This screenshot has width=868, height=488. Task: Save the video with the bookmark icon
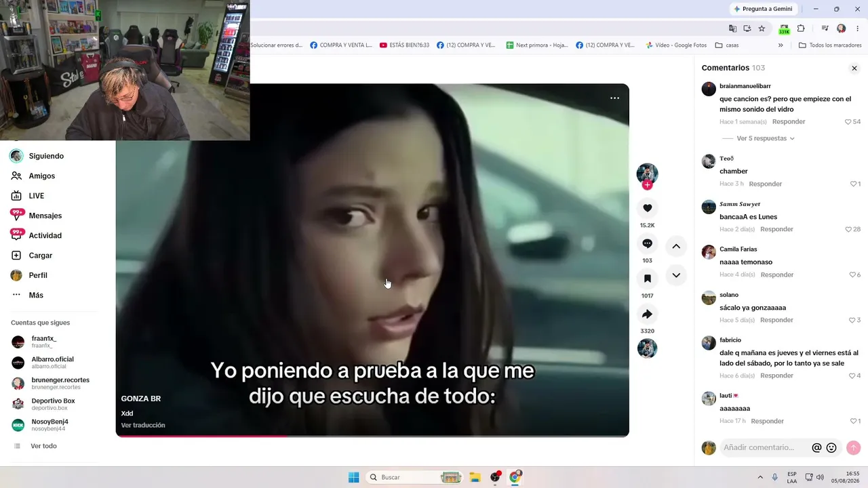point(647,279)
